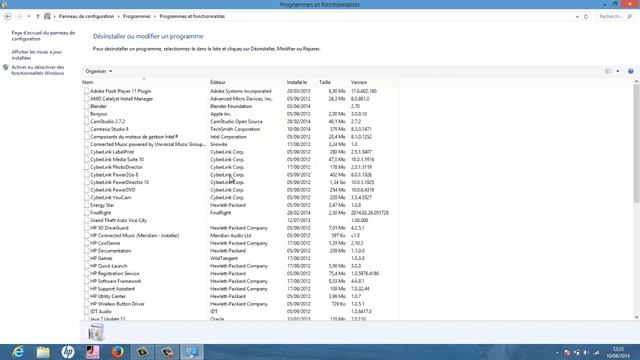Screen dimensions: 640x360
Task: Go back with the navigation arrow
Action: coord(8,16)
